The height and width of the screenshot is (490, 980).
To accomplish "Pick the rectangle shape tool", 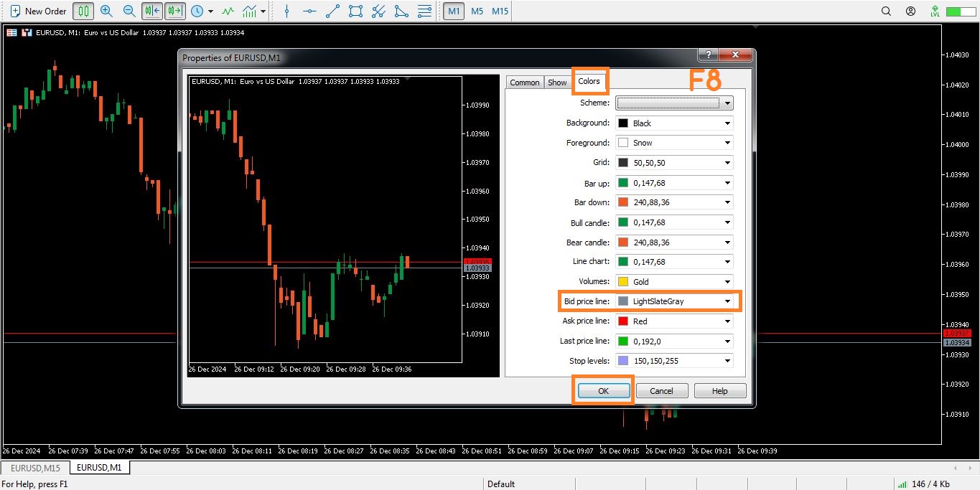I will tap(355, 11).
